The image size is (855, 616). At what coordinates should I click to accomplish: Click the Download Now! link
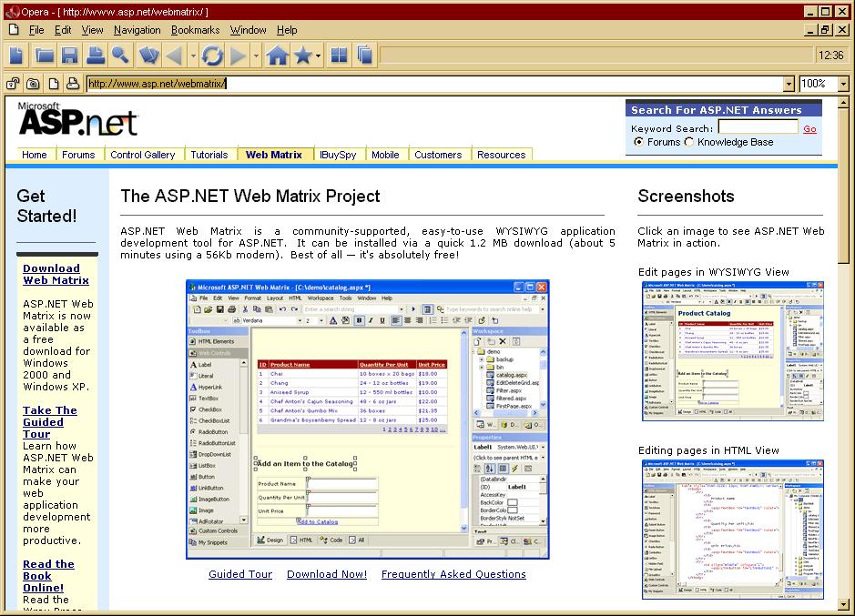[x=327, y=574]
